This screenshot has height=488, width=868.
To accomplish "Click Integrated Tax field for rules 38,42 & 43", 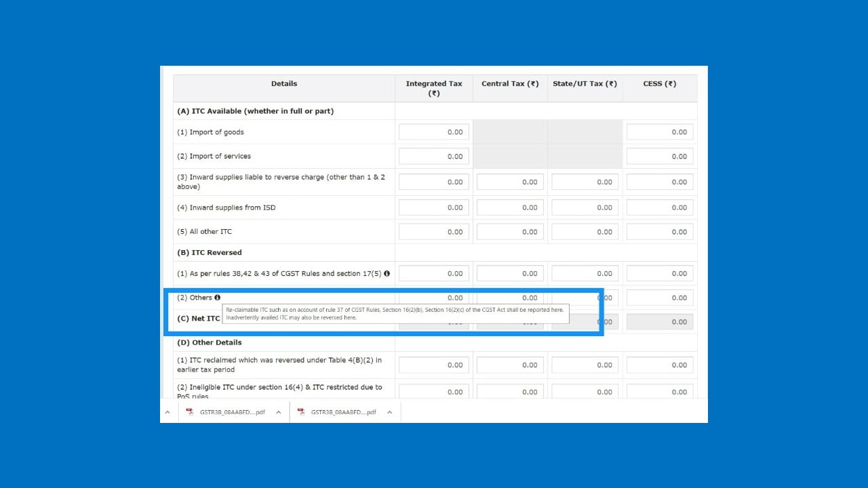I will click(x=433, y=274).
